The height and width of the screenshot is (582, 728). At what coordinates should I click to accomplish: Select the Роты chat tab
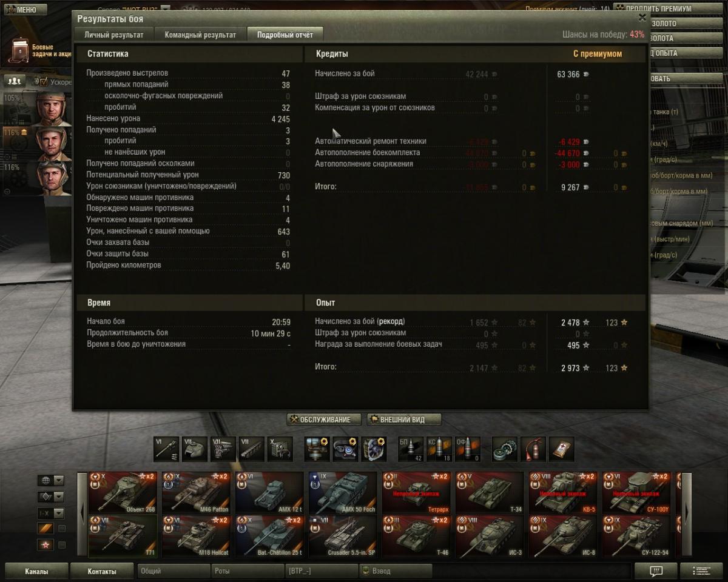pyautogui.click(x=248, y=571)
